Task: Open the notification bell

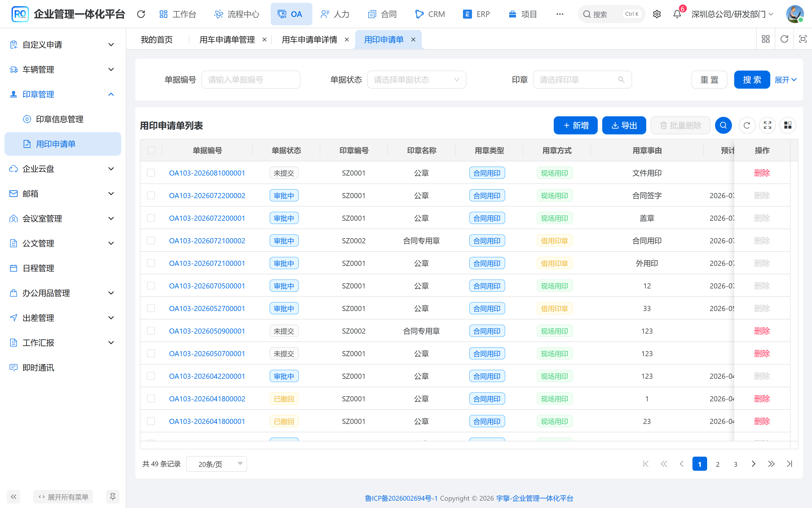Action: pos(677,14)
